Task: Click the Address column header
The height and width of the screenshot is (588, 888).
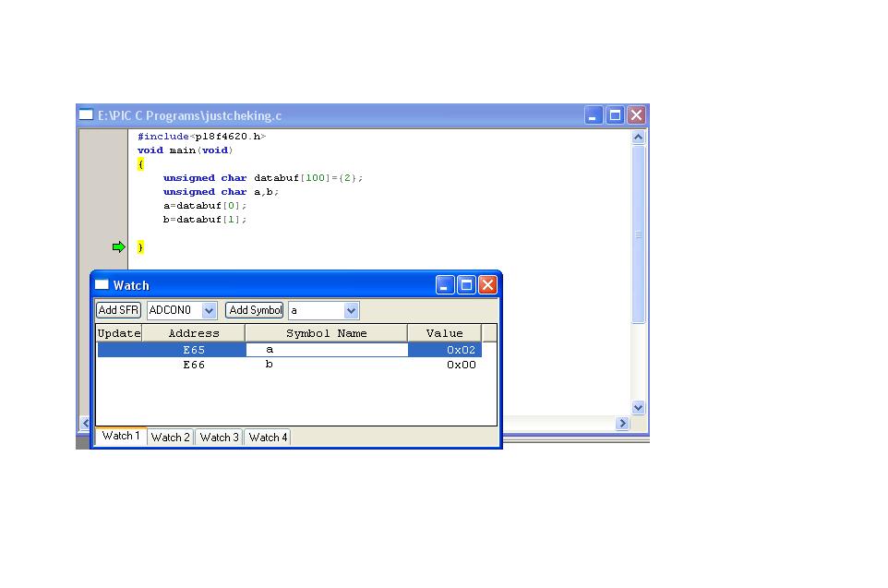Action: tap(194, 333)
